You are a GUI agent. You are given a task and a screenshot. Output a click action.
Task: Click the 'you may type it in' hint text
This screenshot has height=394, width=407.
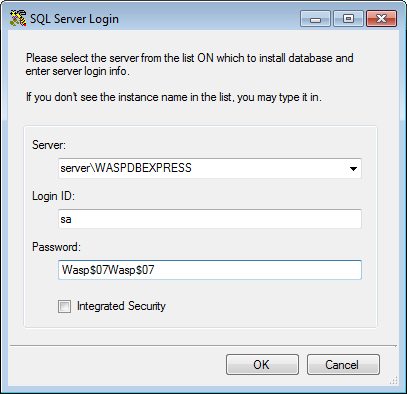point(279,97)
